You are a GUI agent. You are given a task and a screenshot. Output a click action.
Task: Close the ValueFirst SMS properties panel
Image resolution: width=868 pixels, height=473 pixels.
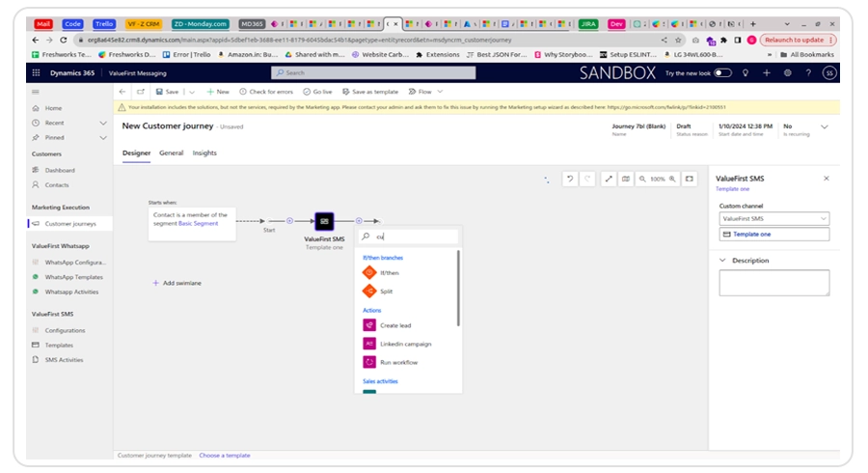pos(826,179)
